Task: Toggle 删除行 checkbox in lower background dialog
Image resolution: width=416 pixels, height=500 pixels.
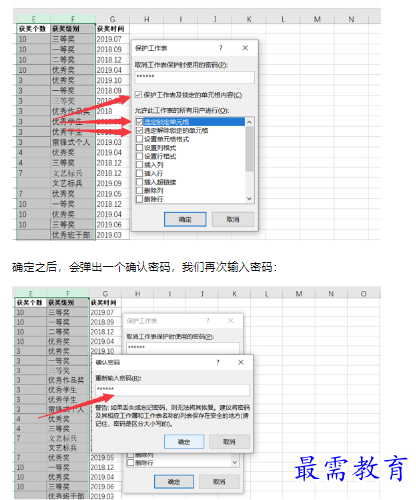Action: [131, 463]
